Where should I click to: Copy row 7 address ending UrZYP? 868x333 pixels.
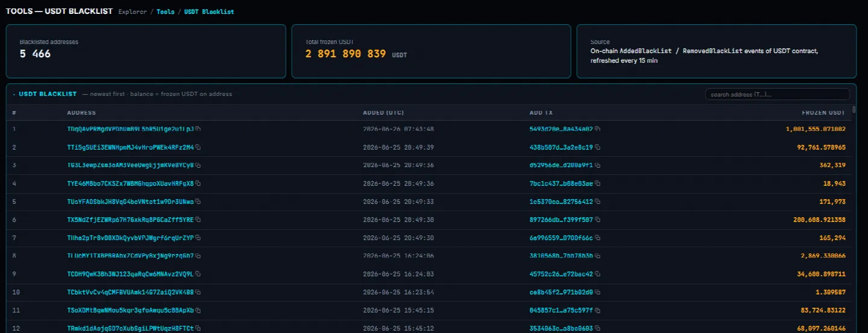198,238
